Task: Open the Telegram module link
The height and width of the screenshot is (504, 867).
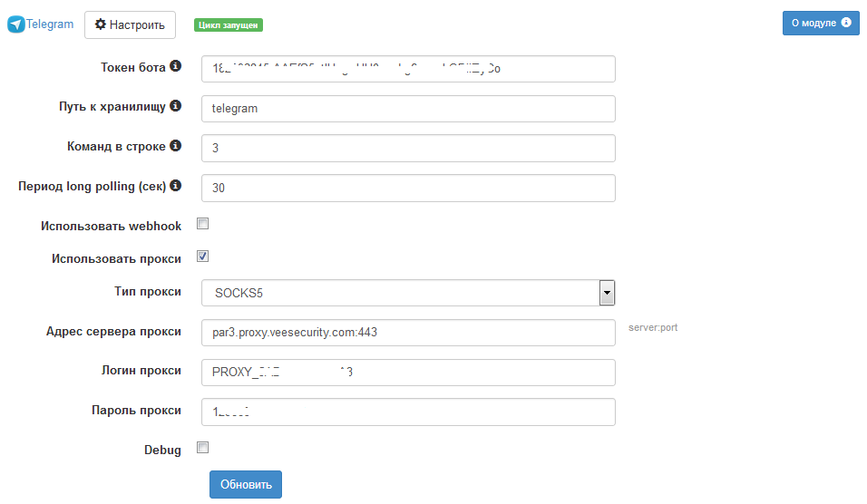Action: (x=50, y=24)
